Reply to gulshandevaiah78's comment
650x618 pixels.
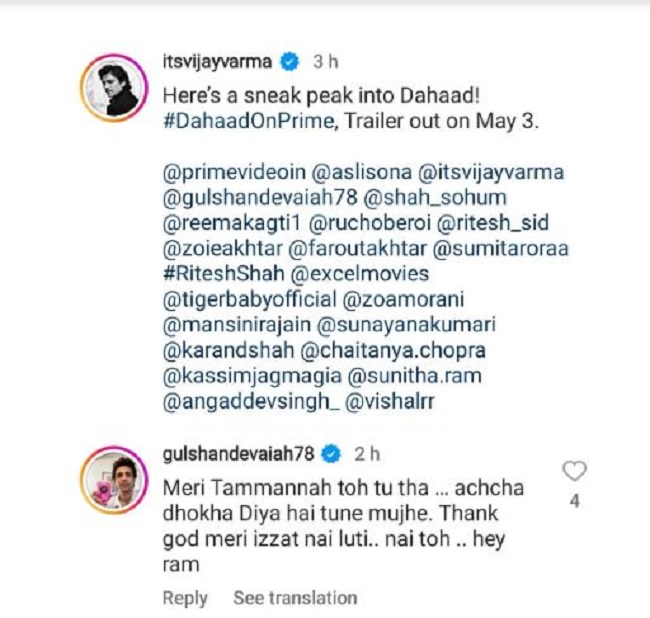185,598
